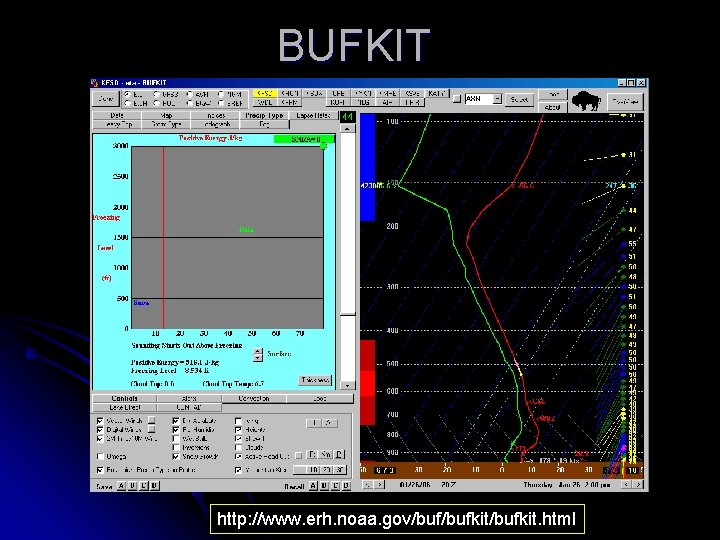Open the erh.noaa.gov bufkit URL link
This screenshot has width=720, height=540.
pyautogui.click(x=396, y=519)
